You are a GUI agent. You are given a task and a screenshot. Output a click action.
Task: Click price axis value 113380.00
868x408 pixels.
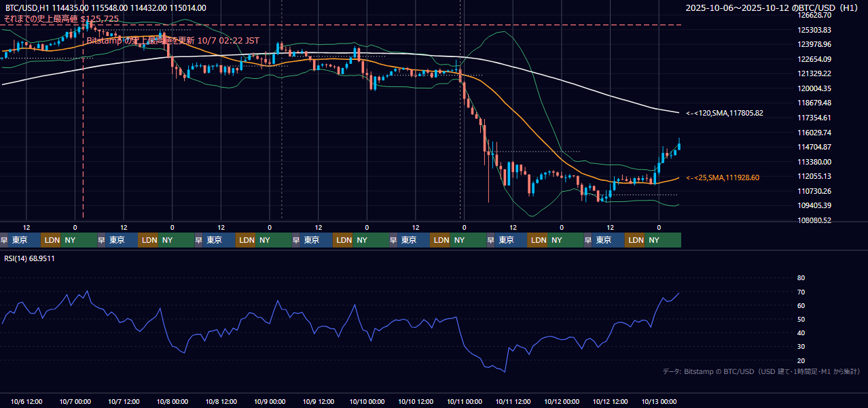814,162
